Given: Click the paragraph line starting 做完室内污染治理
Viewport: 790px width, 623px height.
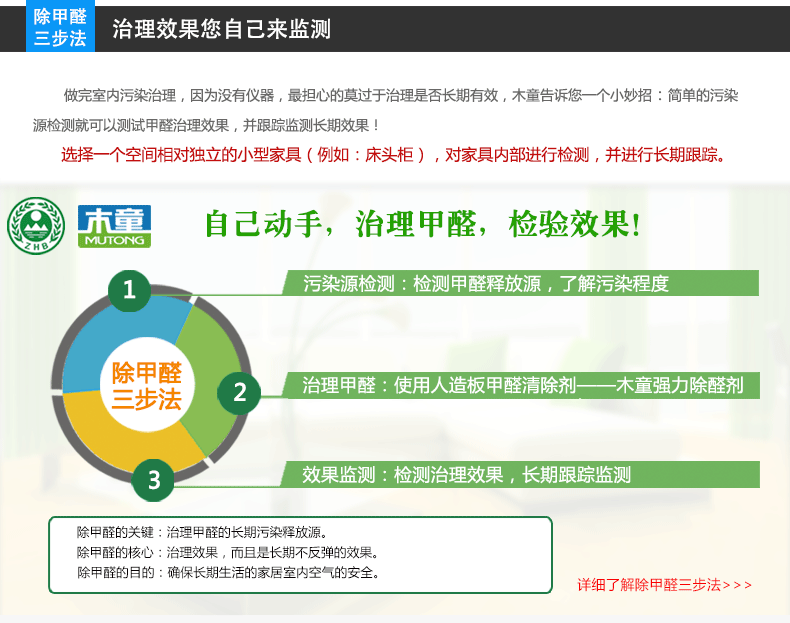Looking at the screenshot, I should (401, 95).
